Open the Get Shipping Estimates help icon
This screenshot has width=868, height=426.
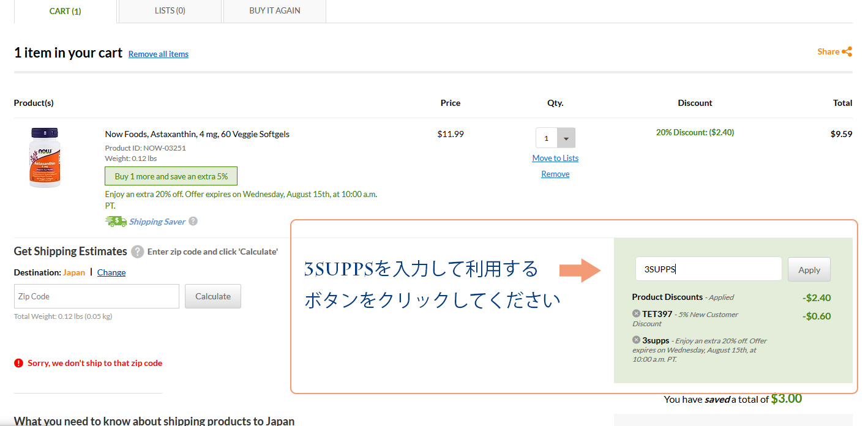tap(138, 252)
